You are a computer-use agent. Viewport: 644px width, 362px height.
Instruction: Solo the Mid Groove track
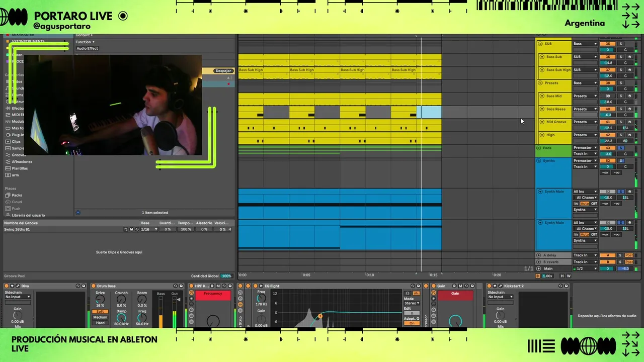(621, 122)
